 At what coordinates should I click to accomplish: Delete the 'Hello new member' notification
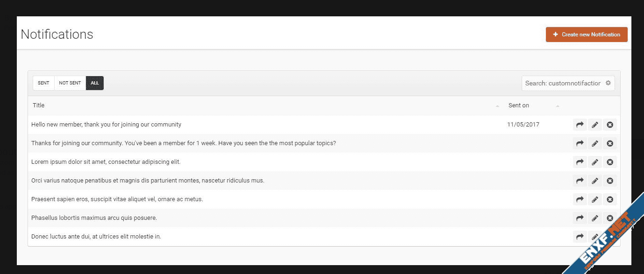(609, 125)
